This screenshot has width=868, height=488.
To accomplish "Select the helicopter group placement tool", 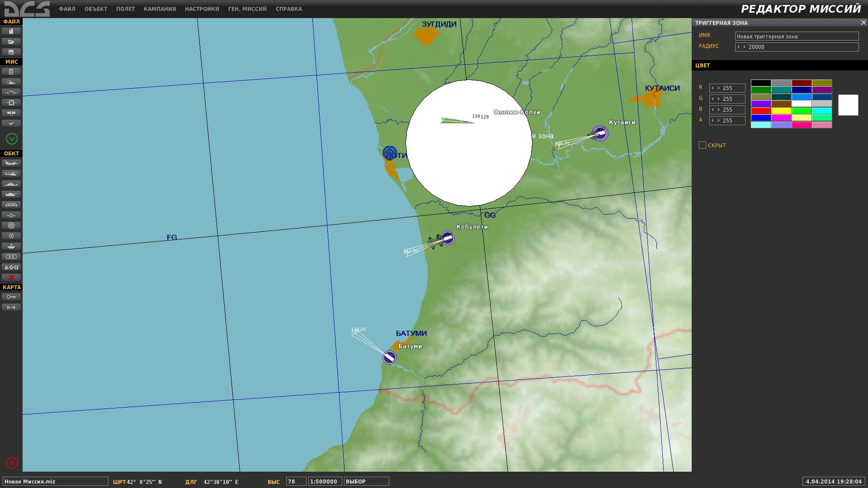I will 11,174.
